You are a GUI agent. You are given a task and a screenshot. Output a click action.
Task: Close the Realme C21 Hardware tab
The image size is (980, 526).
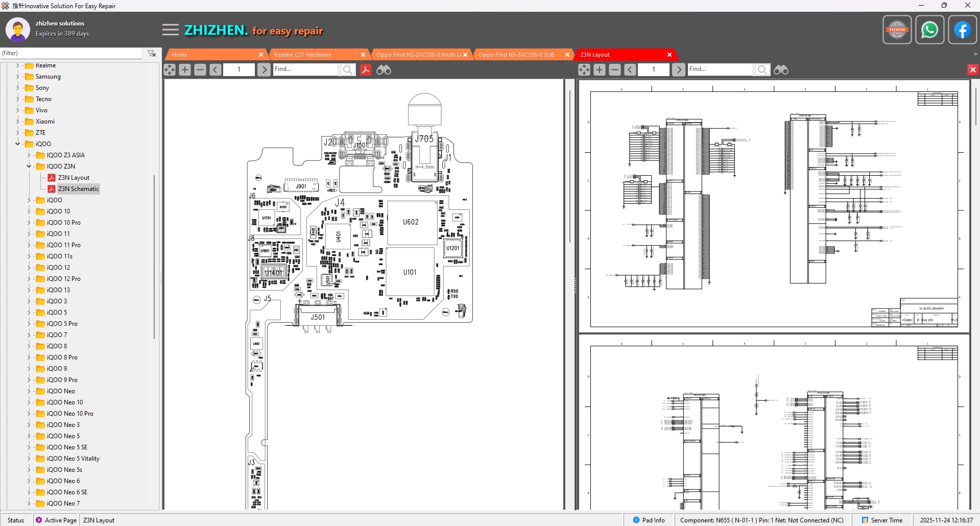pyautogui.click(x=363, y=55)
